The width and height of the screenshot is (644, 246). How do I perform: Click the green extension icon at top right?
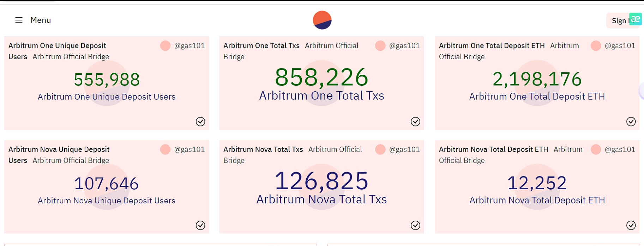[x=636, y=19]
